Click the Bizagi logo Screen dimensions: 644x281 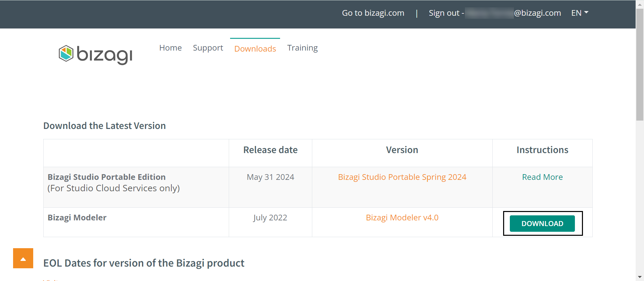(96, 54)
